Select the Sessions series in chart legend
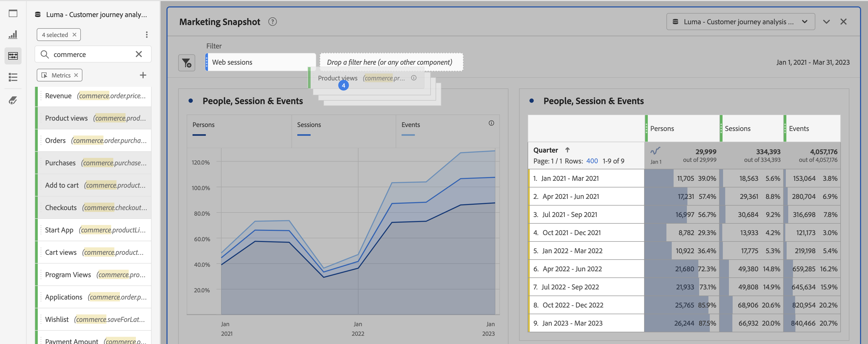The height and width of the screenshot is (344, 868). (309, 125)
